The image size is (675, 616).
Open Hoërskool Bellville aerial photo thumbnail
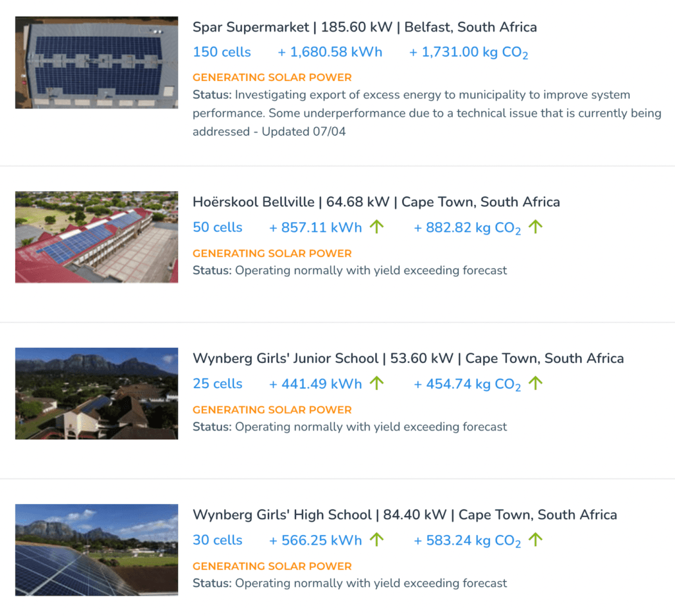click(x=96, y=237)
